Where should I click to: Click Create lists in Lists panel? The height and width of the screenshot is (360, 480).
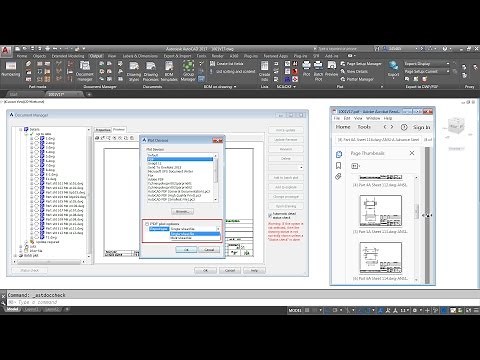point(264,72)
